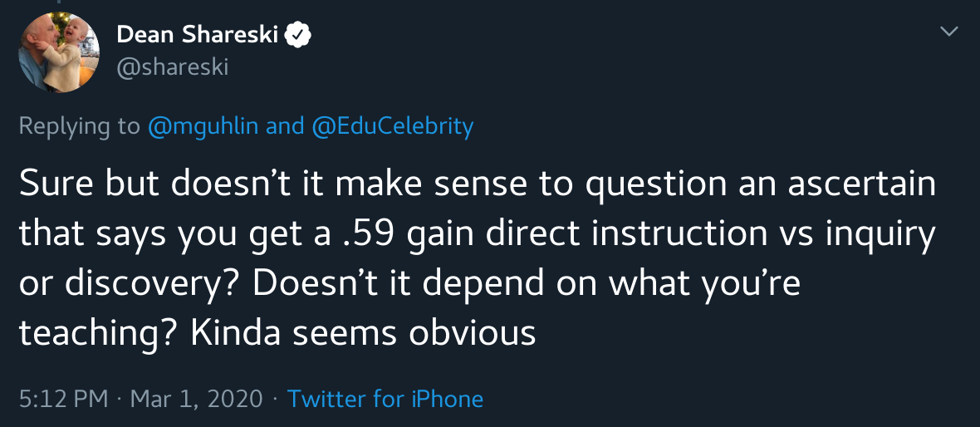This screenshot has height=427, width=980.
Task: Open the @shareski handle
Action: tap(172, 66)
